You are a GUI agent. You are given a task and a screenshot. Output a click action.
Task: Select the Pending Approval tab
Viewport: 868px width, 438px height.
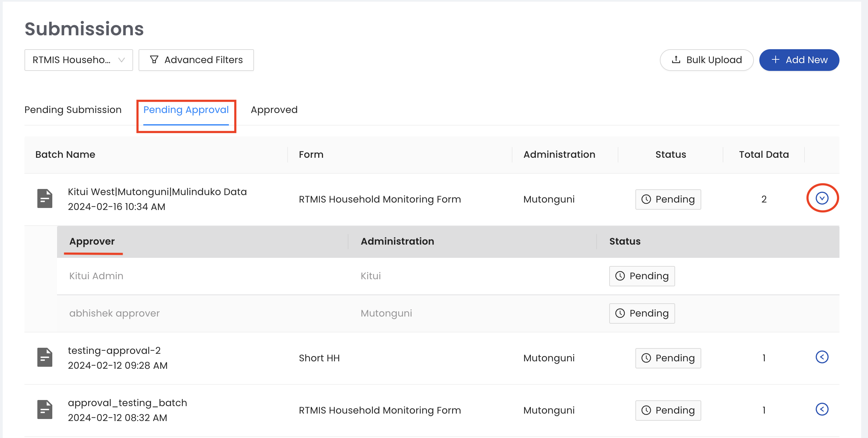186,110
